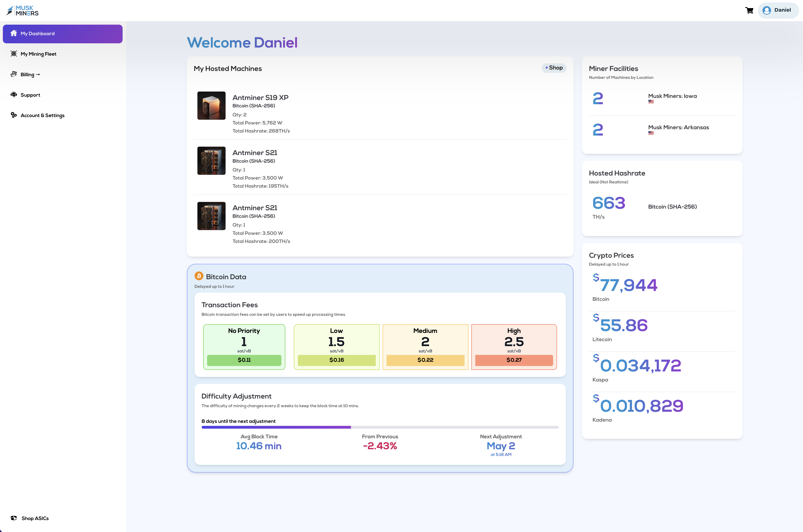Click Total Power: 5,762 W text
This screenshot has height=532, width=803.
click(257, 123)
